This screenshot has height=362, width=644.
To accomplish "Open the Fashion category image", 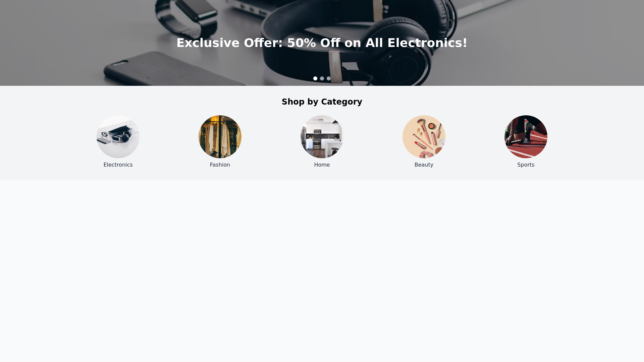I will pos(220,137).
